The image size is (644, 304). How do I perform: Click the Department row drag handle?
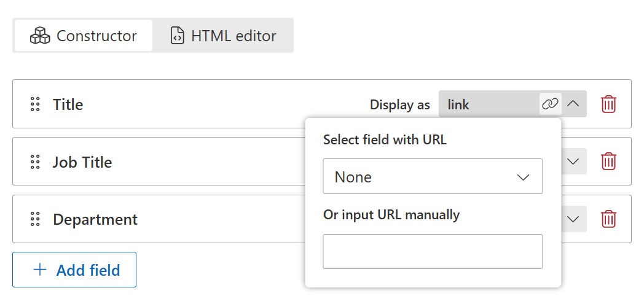pyautogui.click(x=35, y=219)
